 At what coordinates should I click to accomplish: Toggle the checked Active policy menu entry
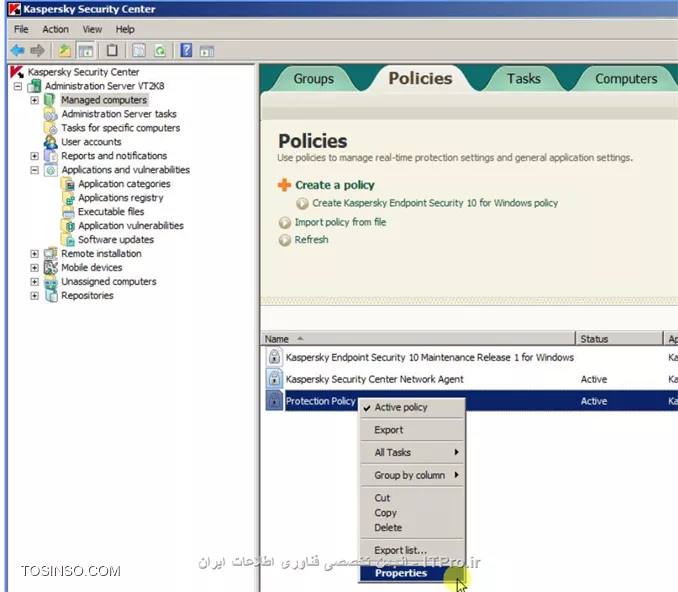pyautogui.click(x=413, y=407)
